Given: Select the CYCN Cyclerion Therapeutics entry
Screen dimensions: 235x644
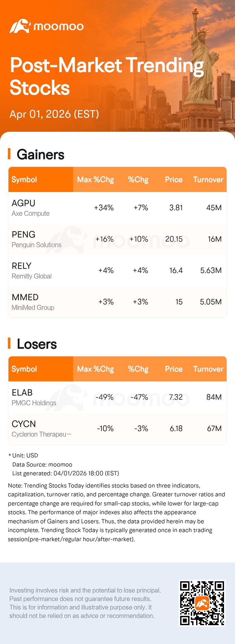Looking at the screenshot, I should click(41, 428).
